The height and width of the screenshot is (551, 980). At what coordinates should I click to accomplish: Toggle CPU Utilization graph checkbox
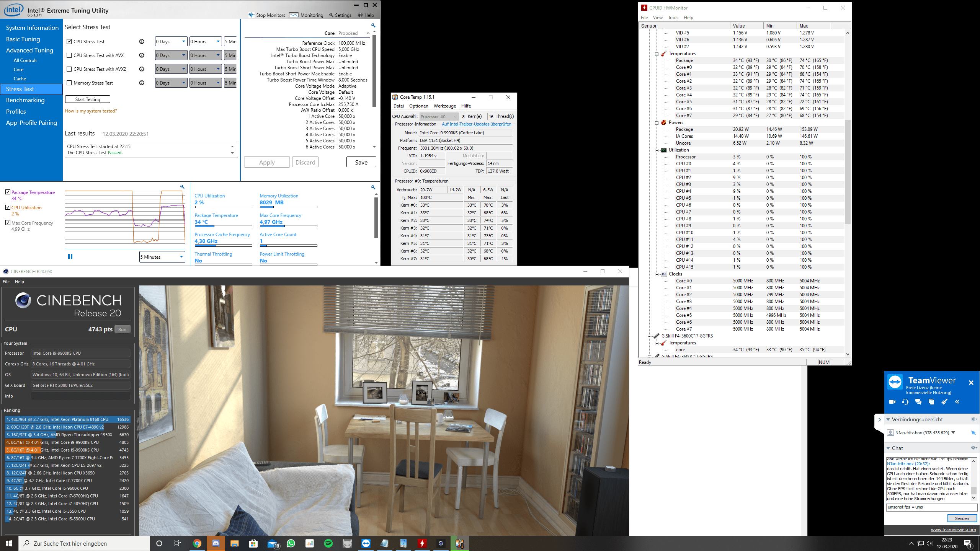pyautogui.click(x=8, y=207)
